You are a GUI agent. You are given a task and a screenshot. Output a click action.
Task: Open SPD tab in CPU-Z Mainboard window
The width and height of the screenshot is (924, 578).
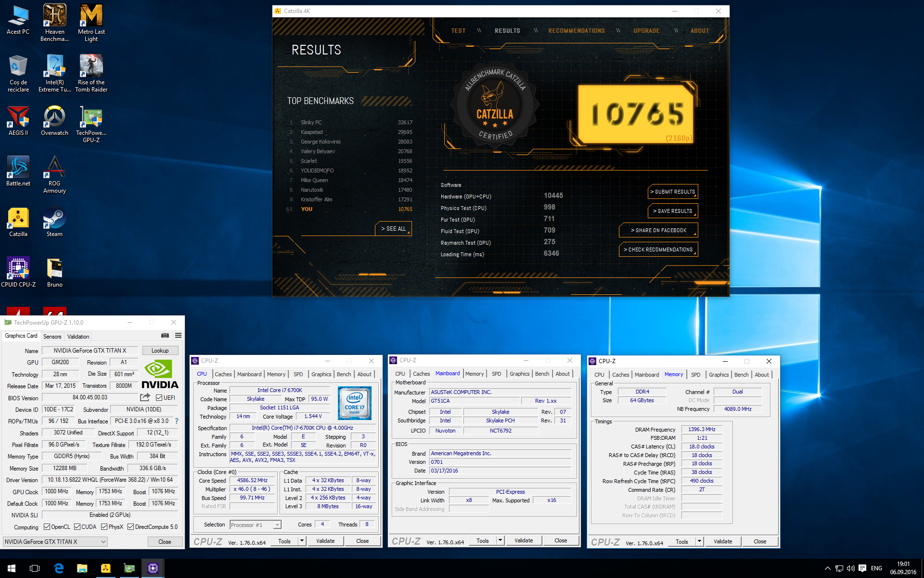497,374
